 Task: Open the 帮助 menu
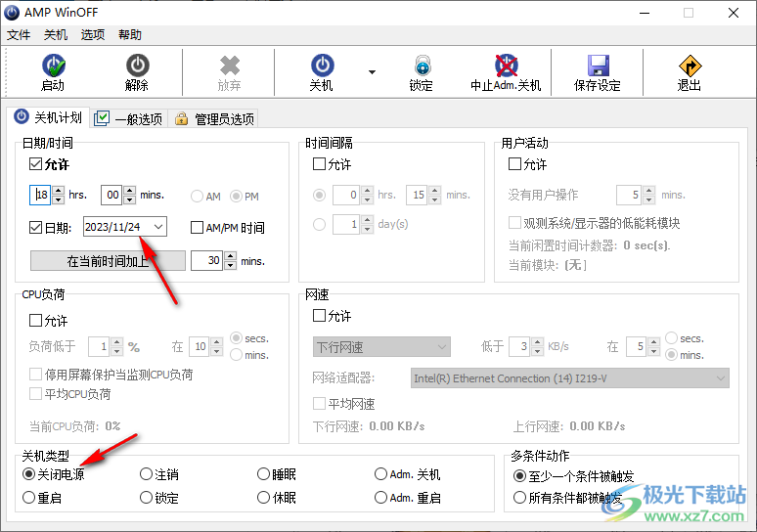pos(130,35)
